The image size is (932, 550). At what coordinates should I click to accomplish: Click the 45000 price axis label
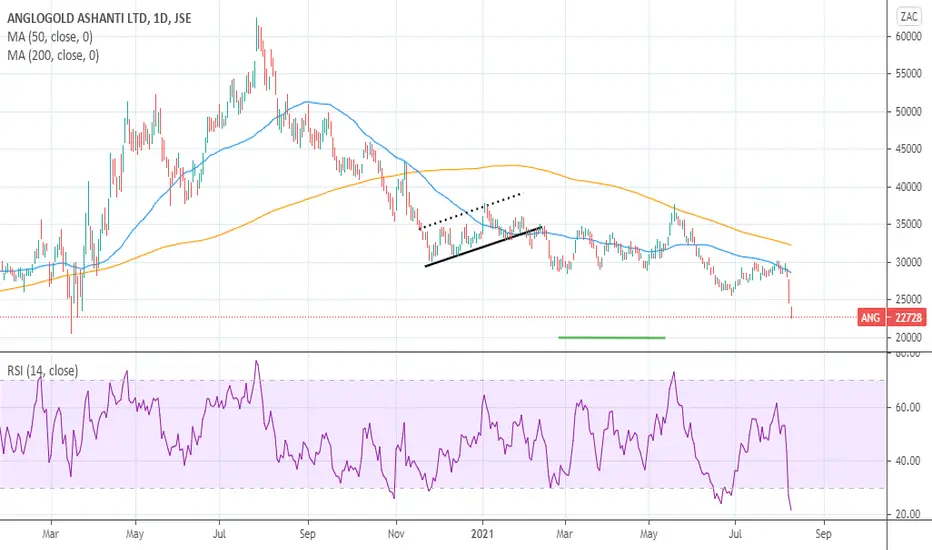tap(908, 149)
